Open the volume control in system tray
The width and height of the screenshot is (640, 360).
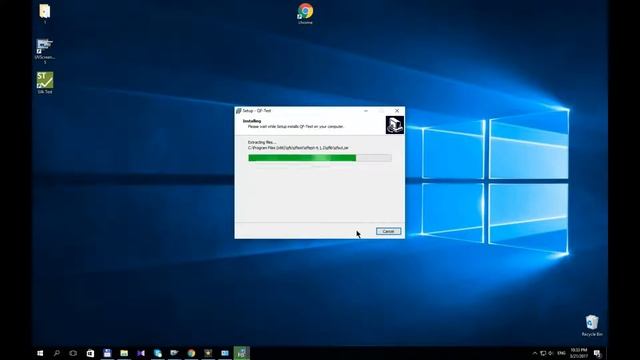(x=551, y=353)
